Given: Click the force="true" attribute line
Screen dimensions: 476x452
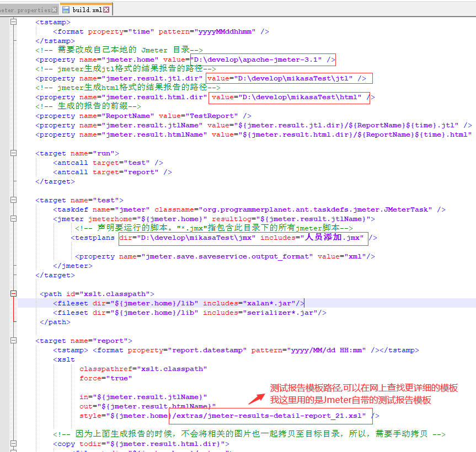Looking at the screenshot, I should click(106, 379).
